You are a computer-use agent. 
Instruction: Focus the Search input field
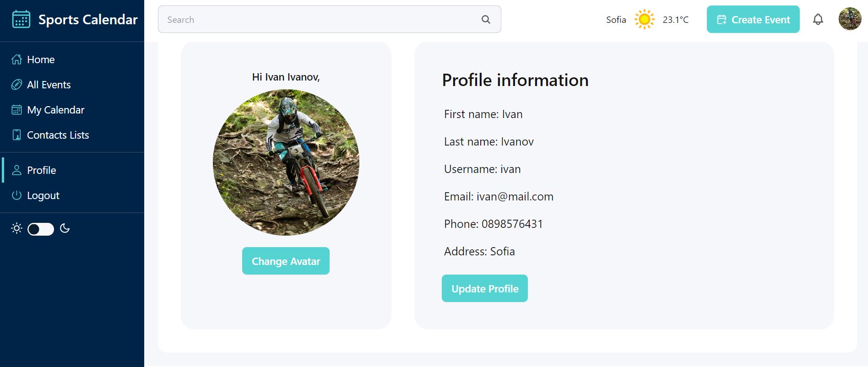[x=320, y=20]
